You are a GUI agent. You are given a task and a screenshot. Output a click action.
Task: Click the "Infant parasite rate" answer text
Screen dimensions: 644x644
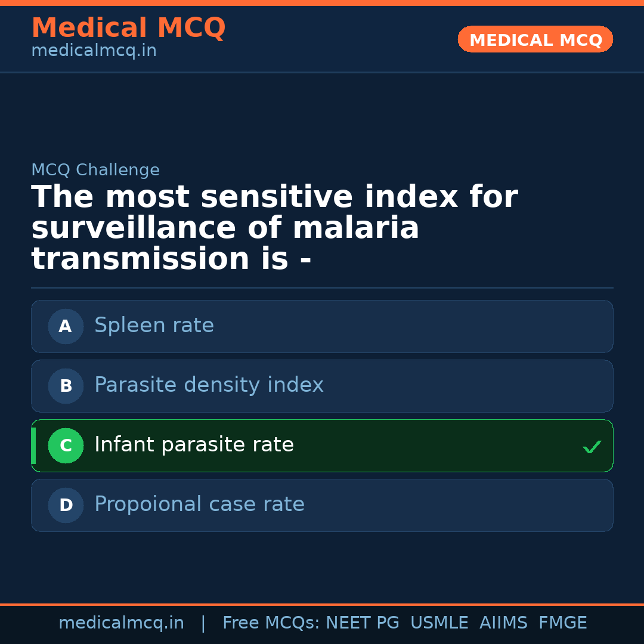pos(194,445)
